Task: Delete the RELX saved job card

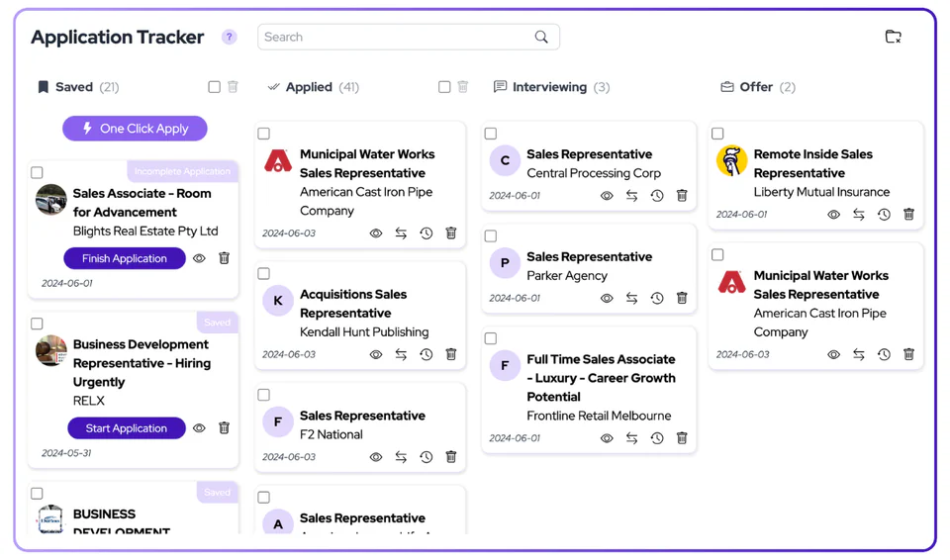Action: click(x=225, y=428)
